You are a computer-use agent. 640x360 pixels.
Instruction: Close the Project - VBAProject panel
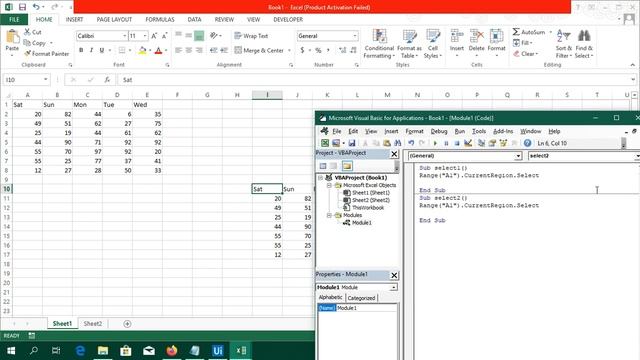(394, 154)
